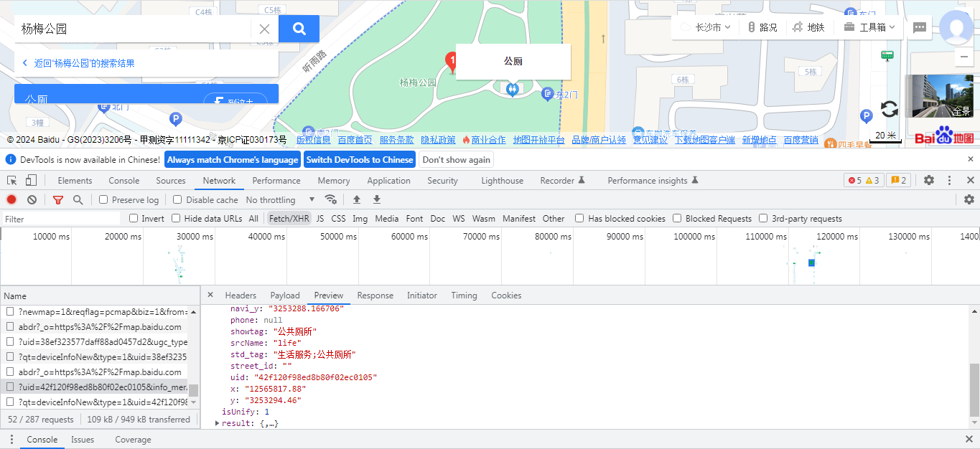Viewport: 980px width, 449px height.
Task: Import HAR file with the up arrow
Action: 356,199
